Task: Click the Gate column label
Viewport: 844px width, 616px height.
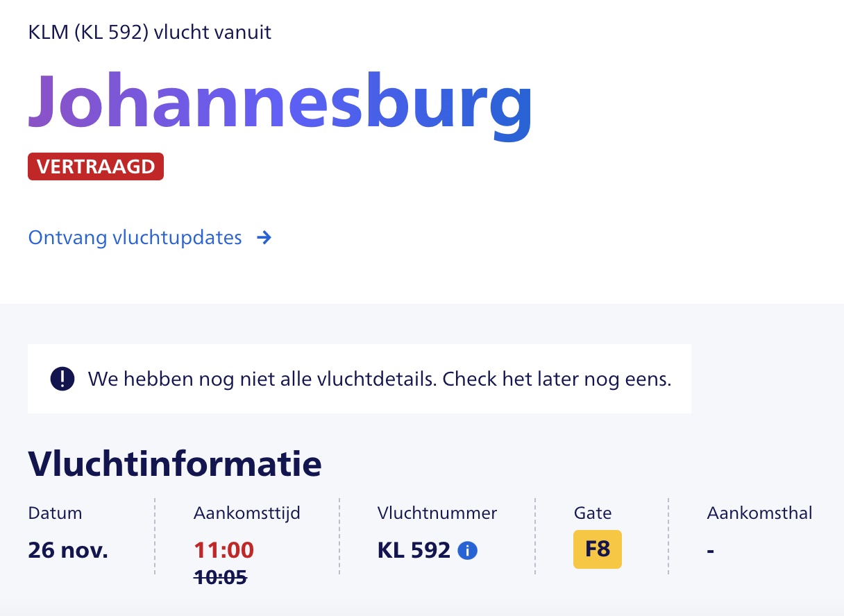Action: pos(592,513)
